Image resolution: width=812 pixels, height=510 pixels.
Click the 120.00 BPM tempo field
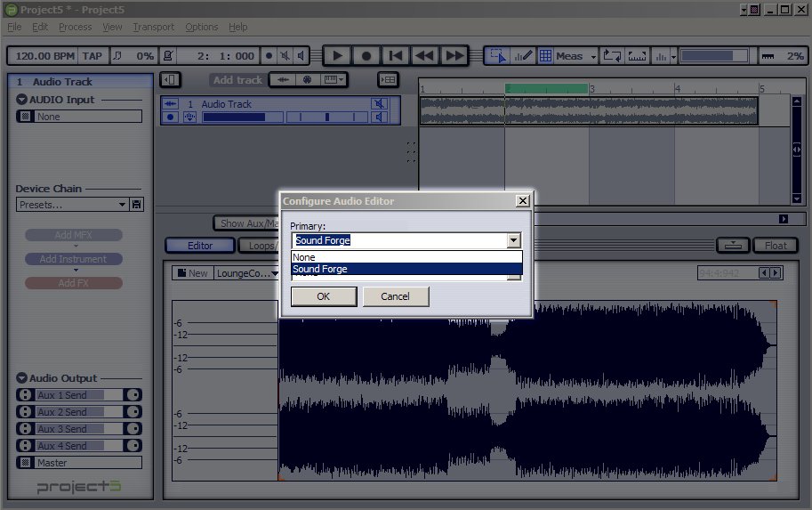44,56
